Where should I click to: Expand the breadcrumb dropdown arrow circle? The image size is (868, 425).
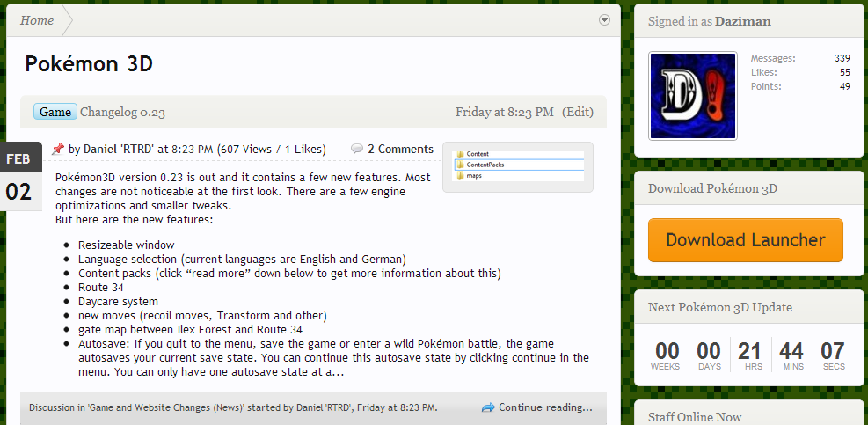(604, 20)
